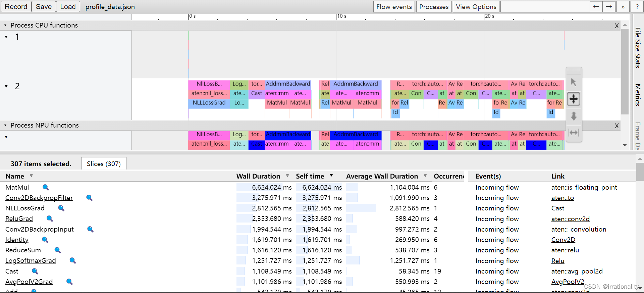Open help with question mark button
644x293 pixels.
point(637,7)
